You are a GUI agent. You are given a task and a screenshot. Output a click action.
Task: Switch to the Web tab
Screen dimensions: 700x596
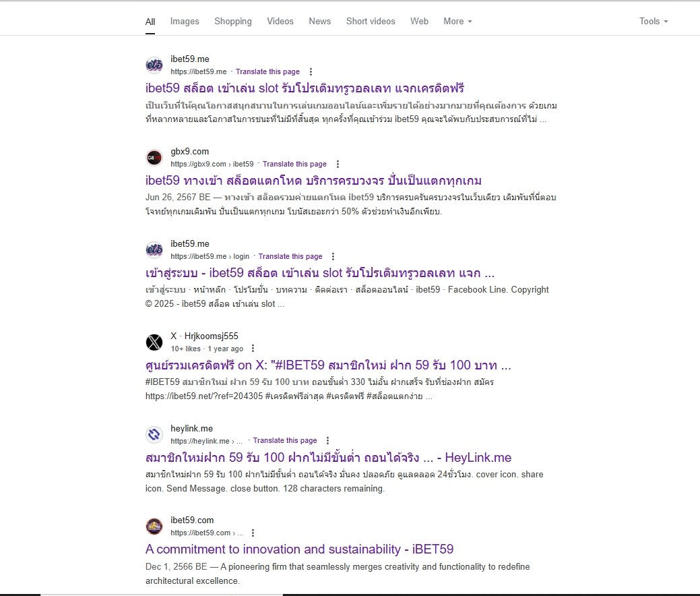pyautogui.click(x=419, y=22)
